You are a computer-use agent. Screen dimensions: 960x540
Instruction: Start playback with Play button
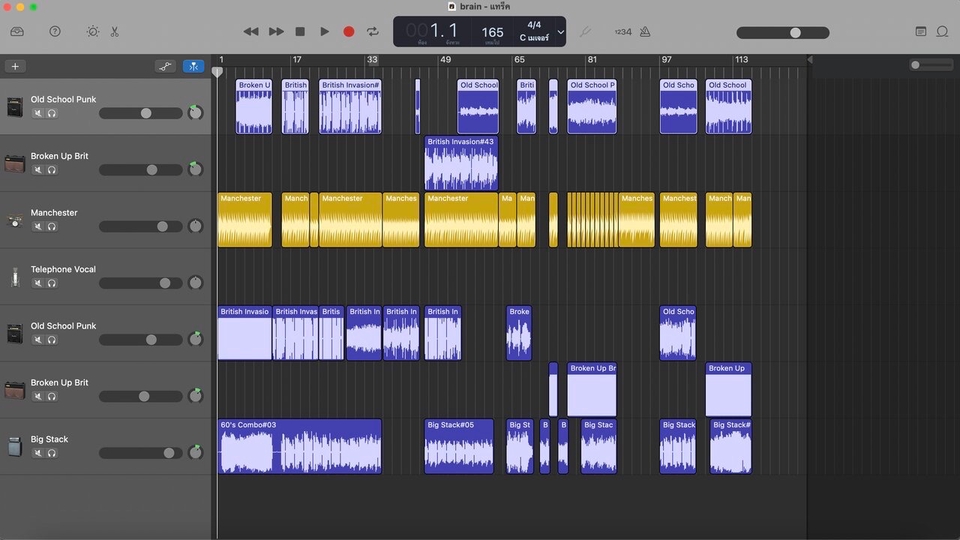point(324,31)
